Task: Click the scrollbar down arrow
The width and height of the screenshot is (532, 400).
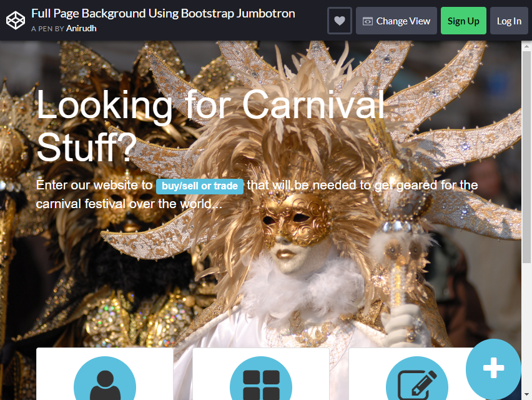Action: [x=526, y=394]
